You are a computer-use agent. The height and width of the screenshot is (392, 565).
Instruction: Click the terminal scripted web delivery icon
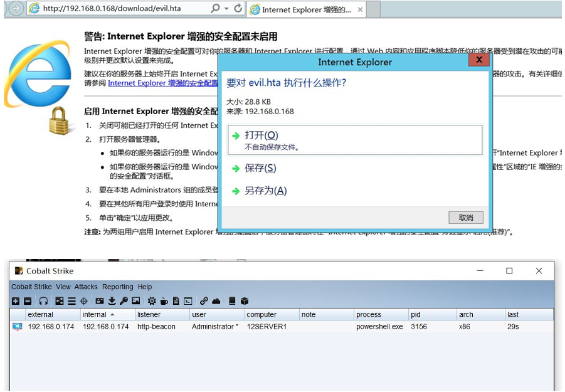(x=188, y=301)
